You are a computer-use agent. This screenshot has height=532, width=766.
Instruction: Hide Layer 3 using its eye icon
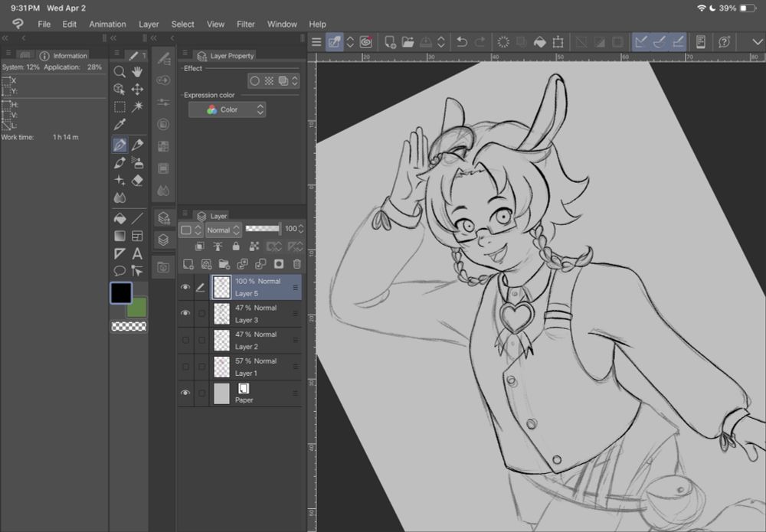click(x=185, y=313)
